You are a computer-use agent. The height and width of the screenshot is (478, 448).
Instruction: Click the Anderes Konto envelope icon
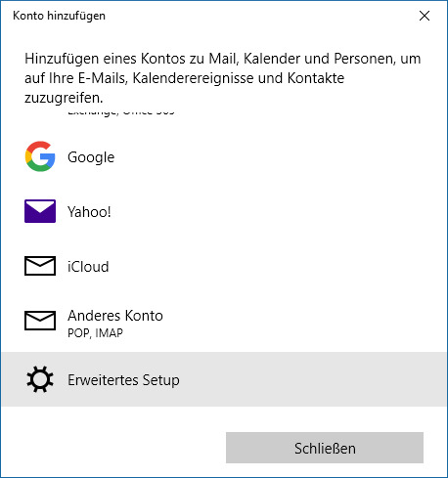point(40,321)
